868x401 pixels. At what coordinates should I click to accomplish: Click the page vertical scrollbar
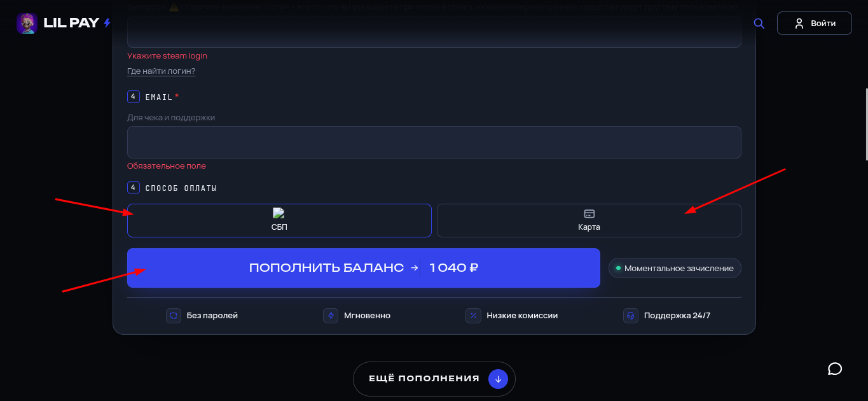(866, 124)
